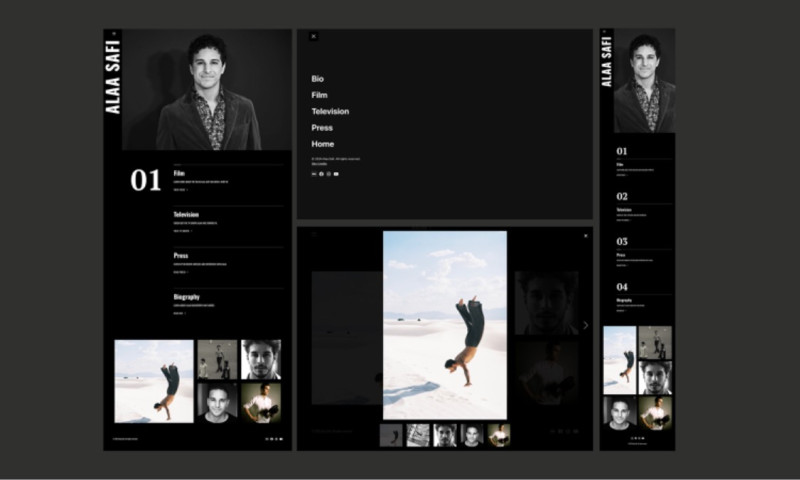Open the Film section heading on desktop page
The height and width of the screenshot is (480, 800).
coord(179,173)
